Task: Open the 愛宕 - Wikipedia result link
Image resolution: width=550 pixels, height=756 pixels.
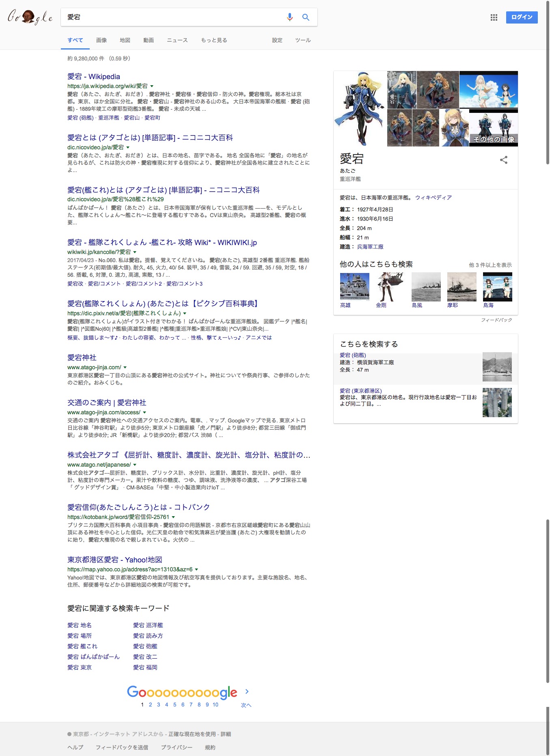Action: tap(94, 76)
